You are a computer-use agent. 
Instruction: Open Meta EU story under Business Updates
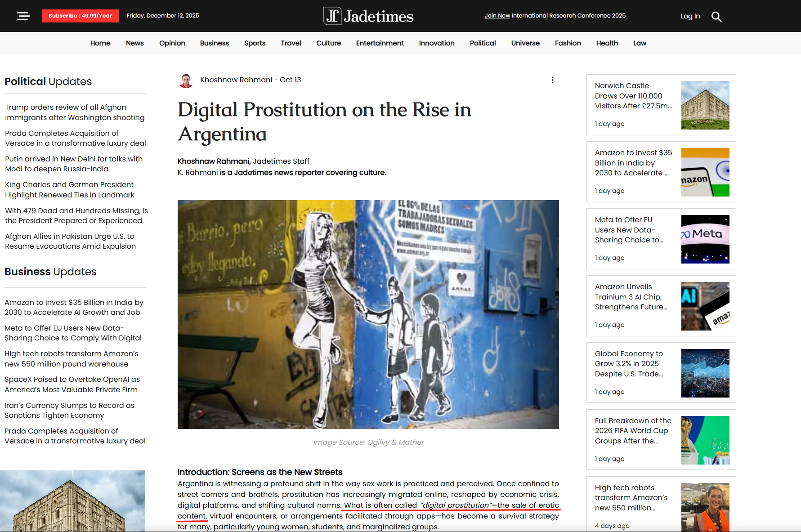(73, 333)
